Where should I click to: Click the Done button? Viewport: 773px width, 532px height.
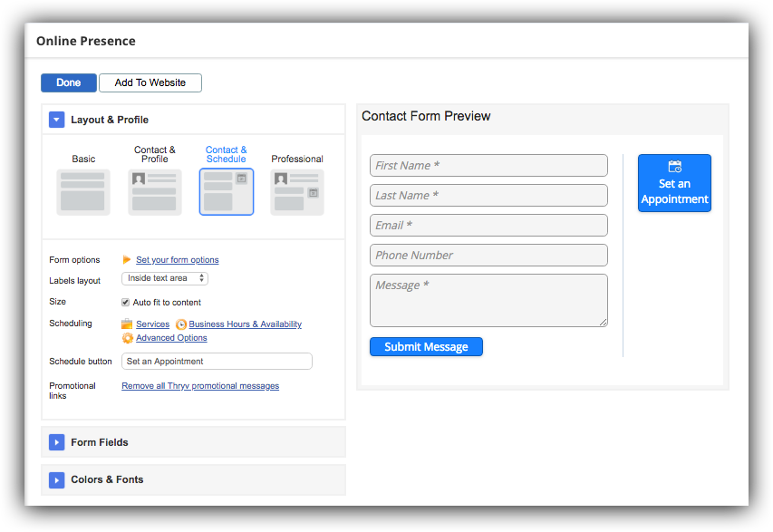[x=68, y=82]
